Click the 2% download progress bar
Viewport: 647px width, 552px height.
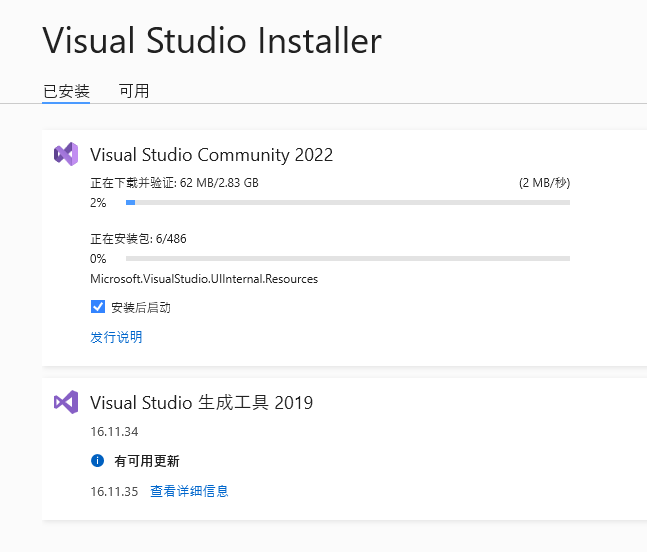tap(348, 203)
